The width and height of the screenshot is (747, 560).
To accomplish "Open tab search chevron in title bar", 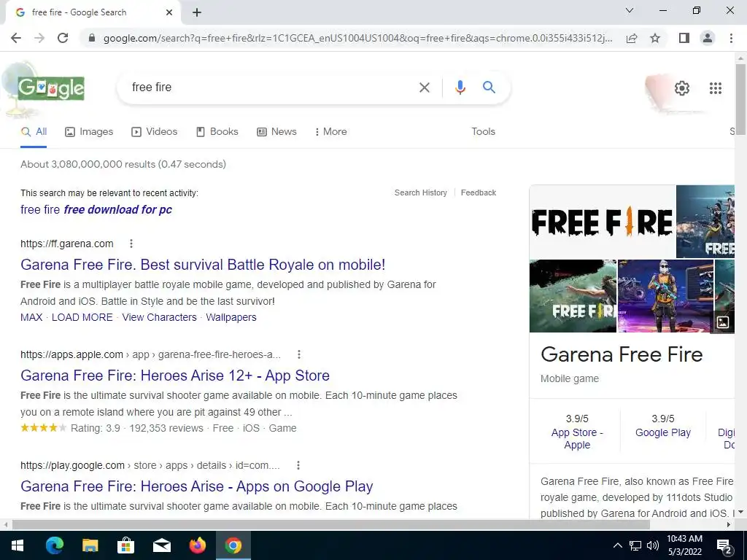I will coord(630,10).
